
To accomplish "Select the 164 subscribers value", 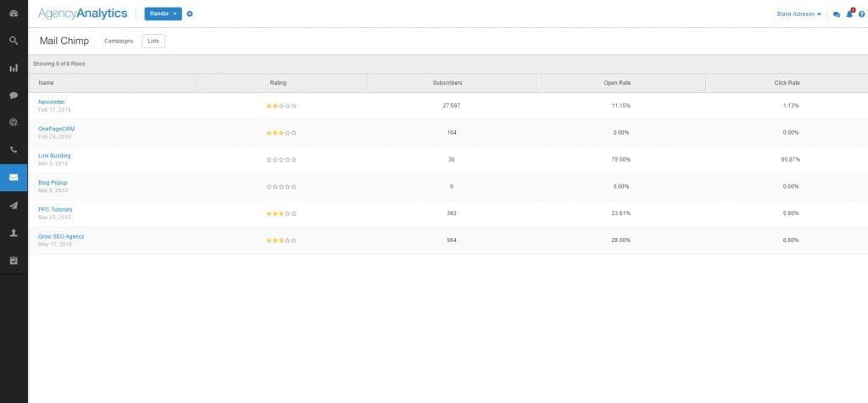I will pyautogui.click(x=451, y=133).
